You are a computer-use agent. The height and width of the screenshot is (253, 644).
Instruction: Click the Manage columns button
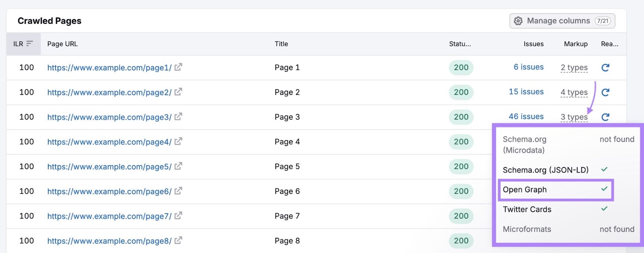pos(562,21)
